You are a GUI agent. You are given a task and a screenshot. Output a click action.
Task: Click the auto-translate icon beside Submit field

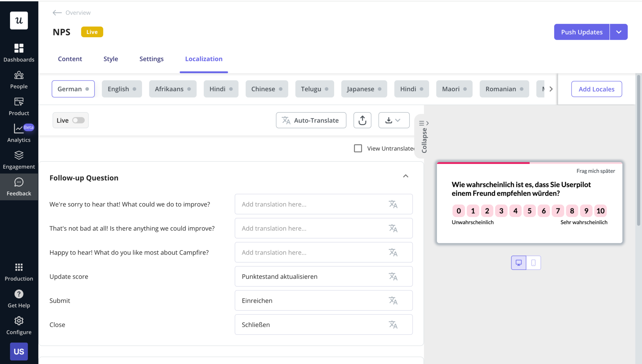point(393,300)
